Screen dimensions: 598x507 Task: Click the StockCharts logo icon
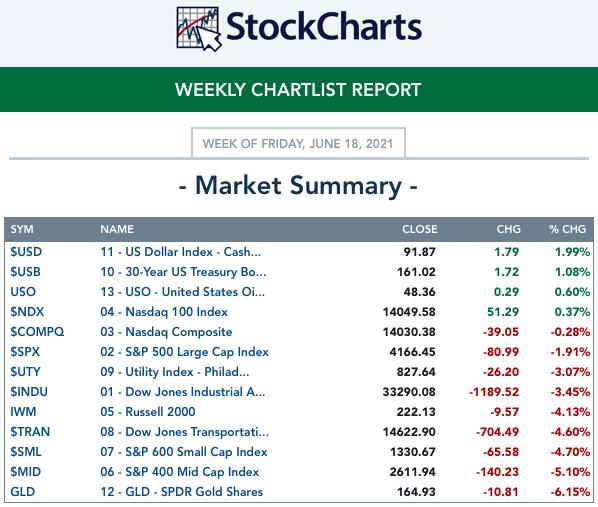(199, 29)
